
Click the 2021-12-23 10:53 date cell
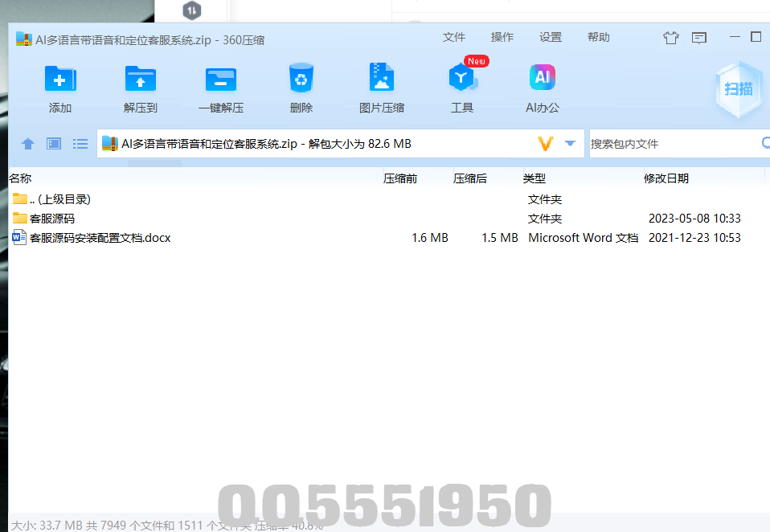coord(694,238)
